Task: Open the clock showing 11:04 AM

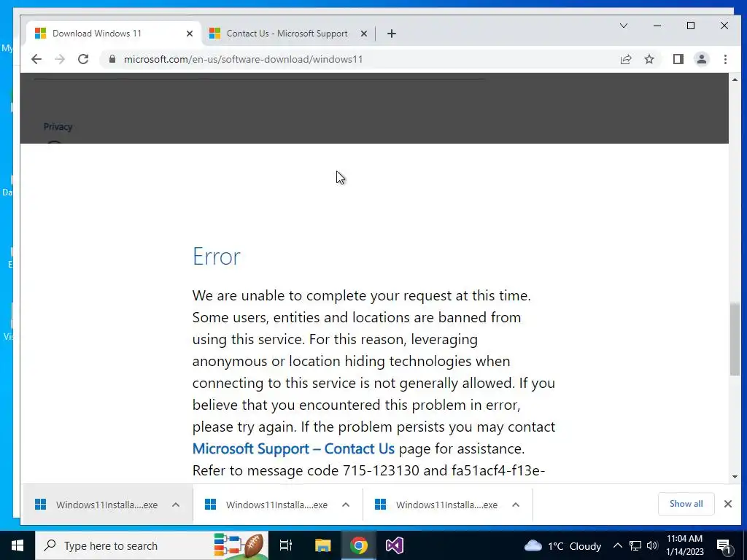Action: pyautogui.click(x=684, y=545)
